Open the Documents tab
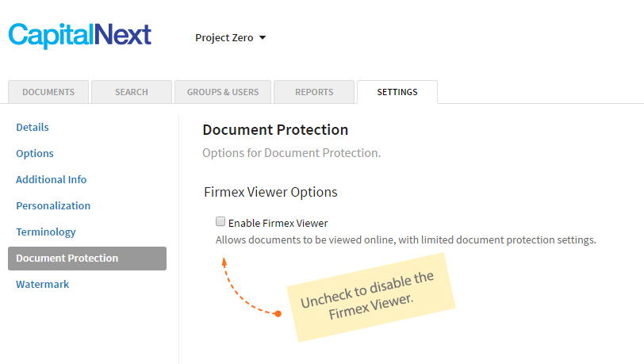This screenshot has width=644, height=364. click(x=48, y=92)
